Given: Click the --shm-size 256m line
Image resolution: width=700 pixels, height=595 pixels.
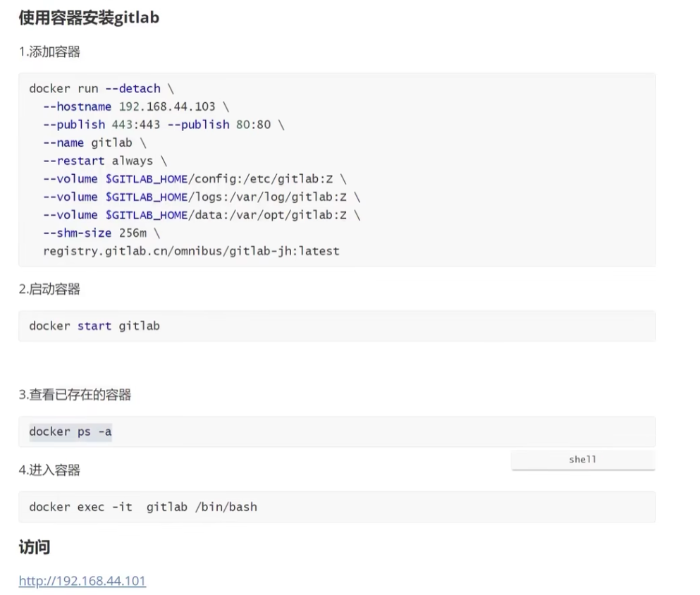Looking at the screenshot, I should [x=102, y=233].
